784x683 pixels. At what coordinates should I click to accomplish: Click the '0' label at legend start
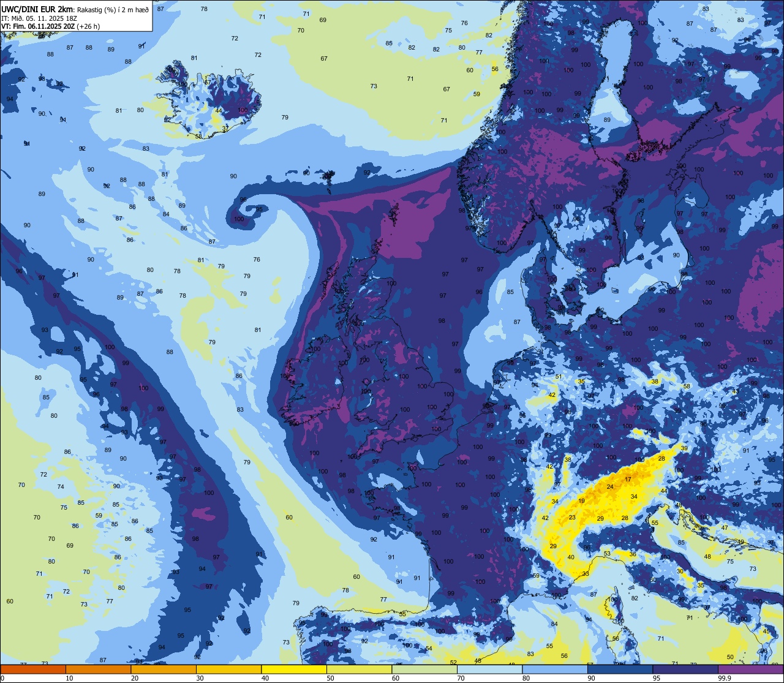coord(3,678)
